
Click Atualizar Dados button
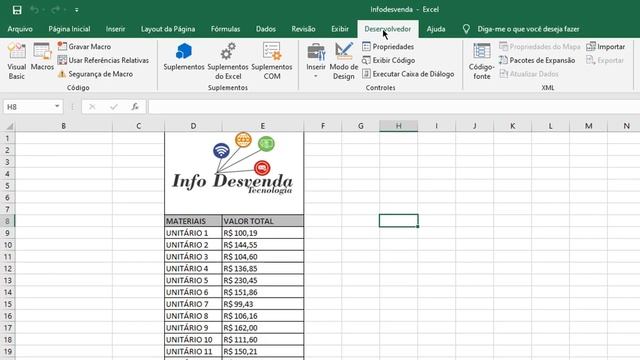(529, 74)
